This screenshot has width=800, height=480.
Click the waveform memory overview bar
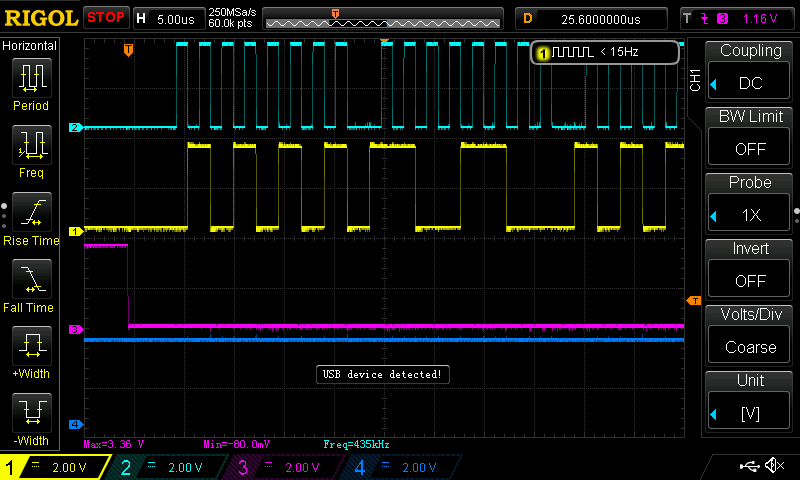(x=383, y=19)
